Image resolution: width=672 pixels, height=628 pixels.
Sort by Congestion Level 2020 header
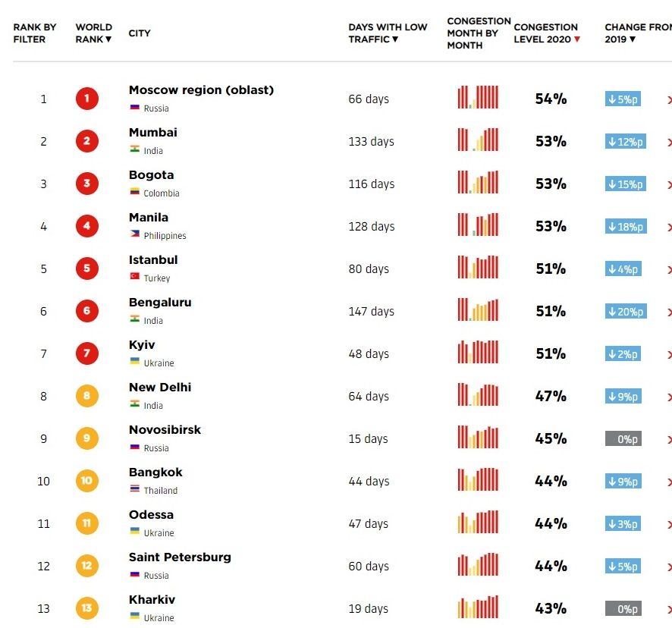coord(546,33)
